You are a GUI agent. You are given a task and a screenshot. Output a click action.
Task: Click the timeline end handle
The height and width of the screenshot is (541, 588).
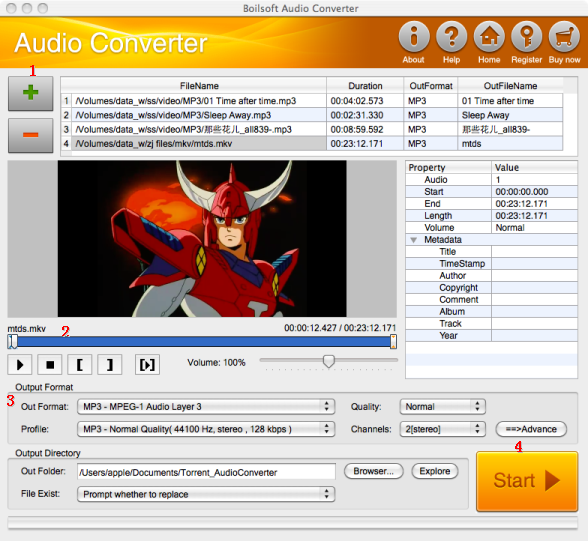click(x=393, y=342)
